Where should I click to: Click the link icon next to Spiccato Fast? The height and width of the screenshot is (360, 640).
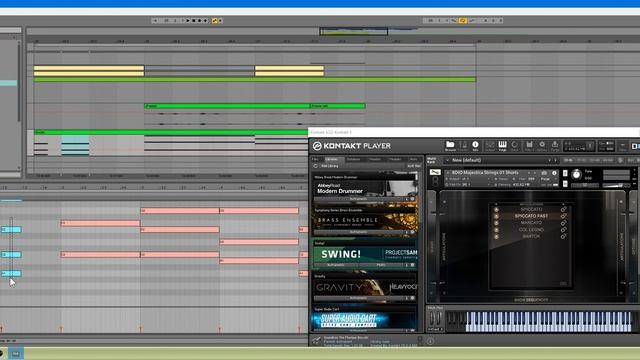click(x=563, y=216)
